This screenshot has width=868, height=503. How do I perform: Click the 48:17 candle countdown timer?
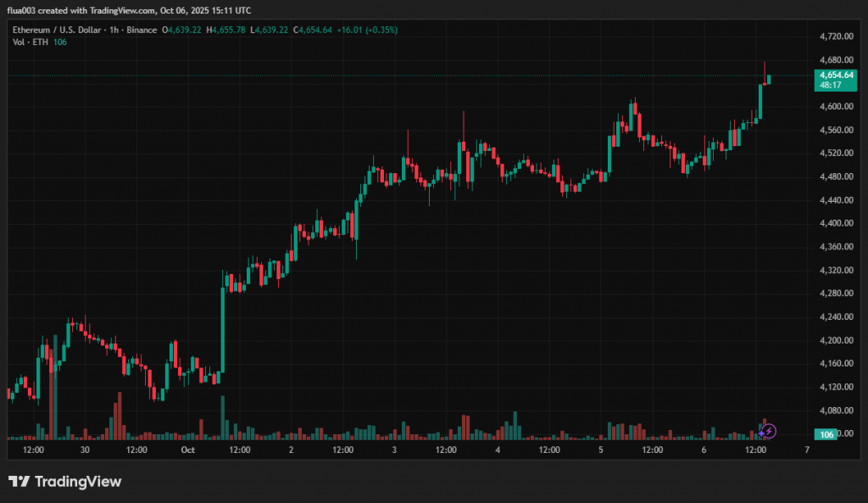831,85
